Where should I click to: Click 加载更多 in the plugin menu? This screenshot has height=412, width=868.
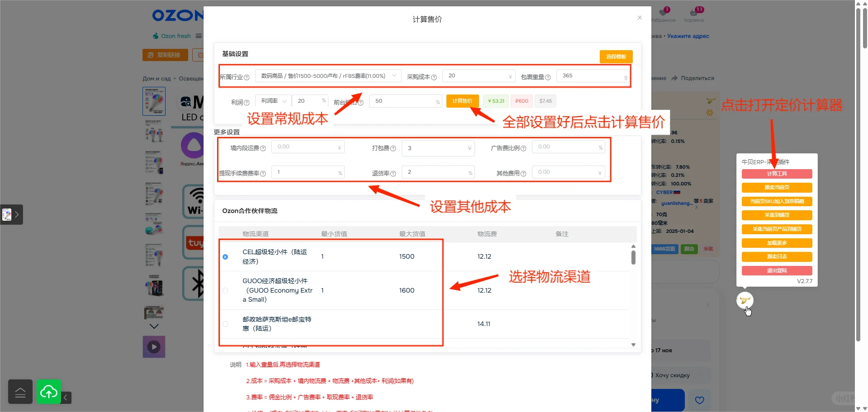pos(777,243)
